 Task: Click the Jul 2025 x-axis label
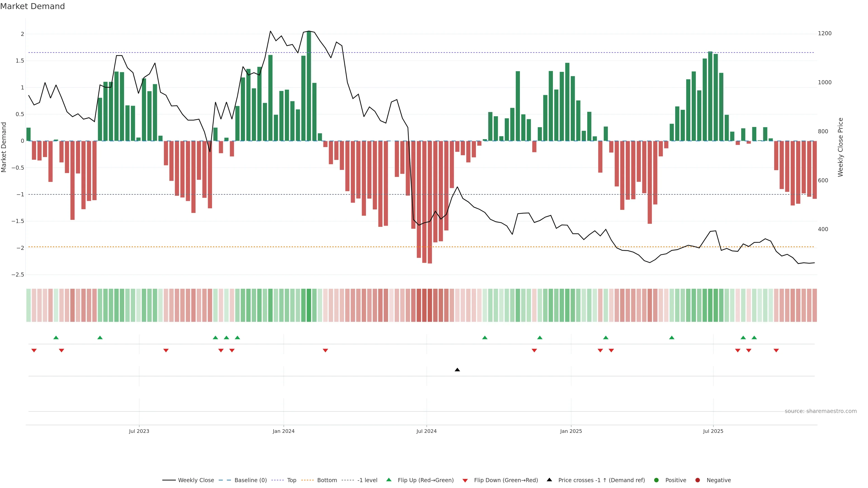click(x=713, y=431)
